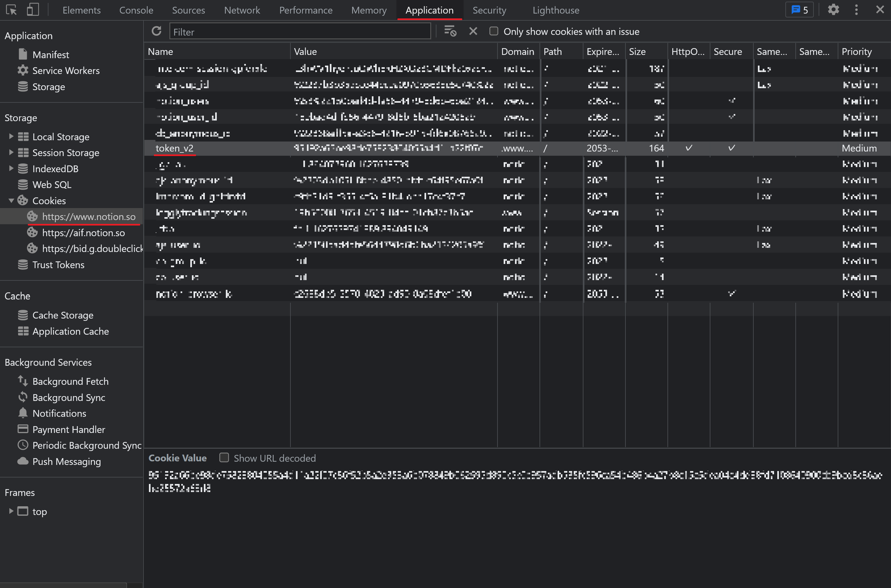Screen dimensions: 891x588
Task: Expand the IndexedDB tree node
Action: point(11,168)
